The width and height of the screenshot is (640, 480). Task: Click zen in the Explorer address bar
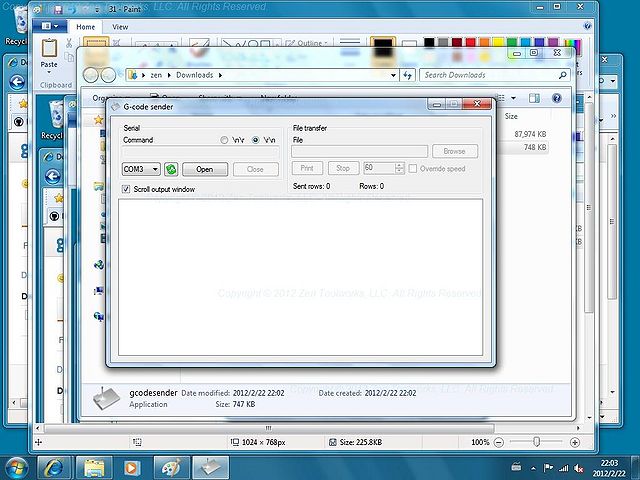point(156,75)
